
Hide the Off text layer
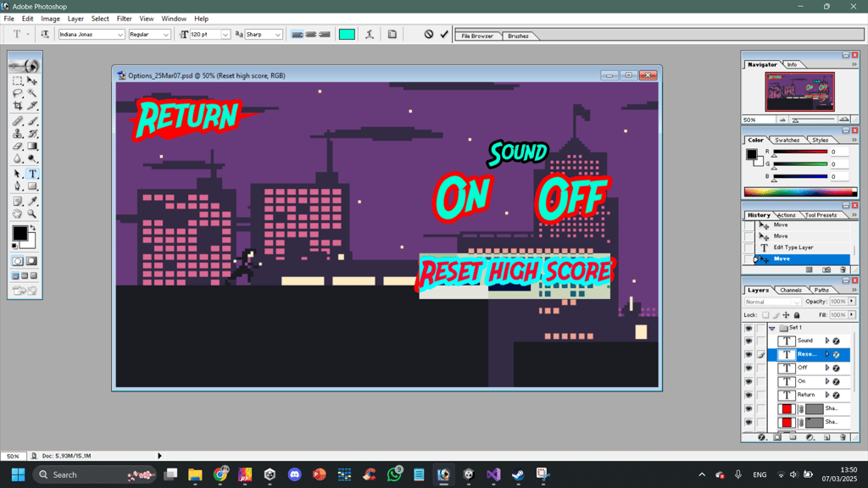coord(748,368)
